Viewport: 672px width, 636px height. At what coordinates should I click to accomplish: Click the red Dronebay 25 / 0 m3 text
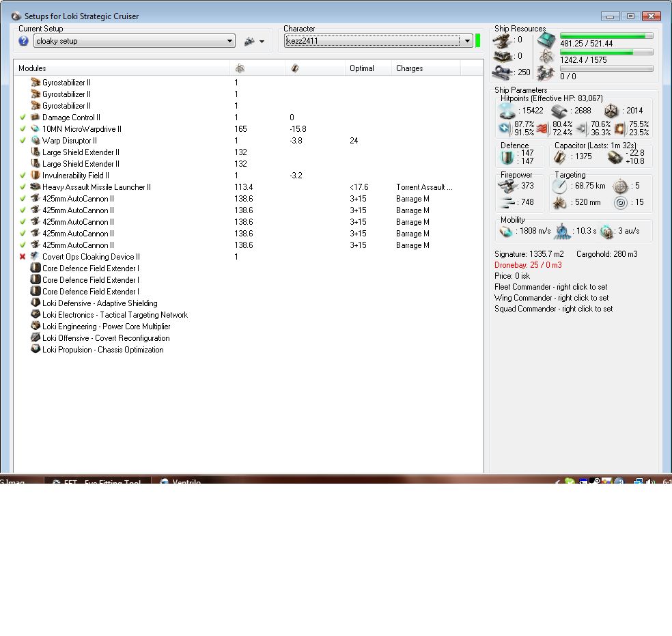[528, 265]
